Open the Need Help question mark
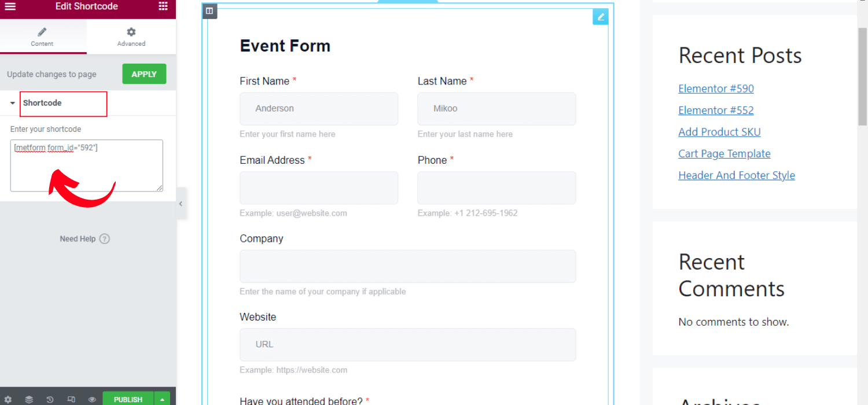 (x=104, y=238)
